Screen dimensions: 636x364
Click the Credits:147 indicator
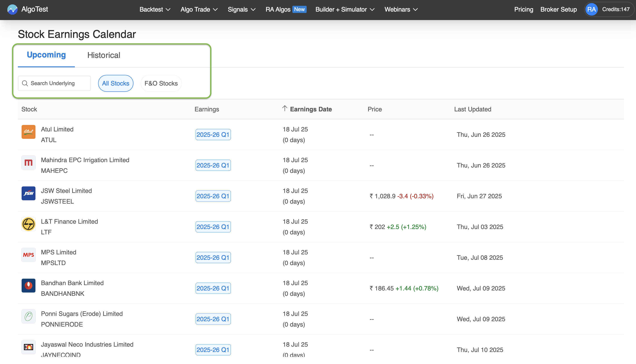tap(615, 10)
